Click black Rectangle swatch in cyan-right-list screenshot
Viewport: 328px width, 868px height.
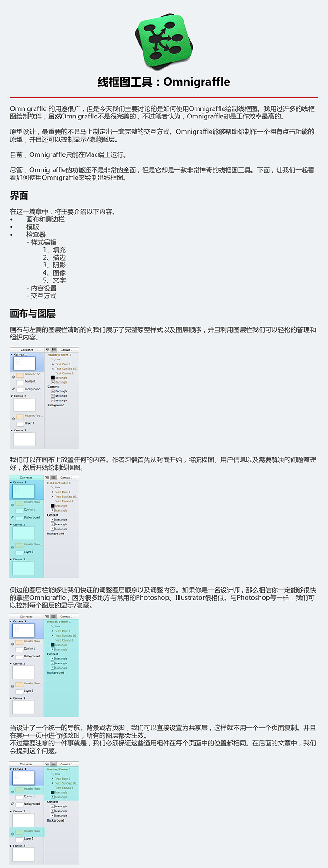52,645
